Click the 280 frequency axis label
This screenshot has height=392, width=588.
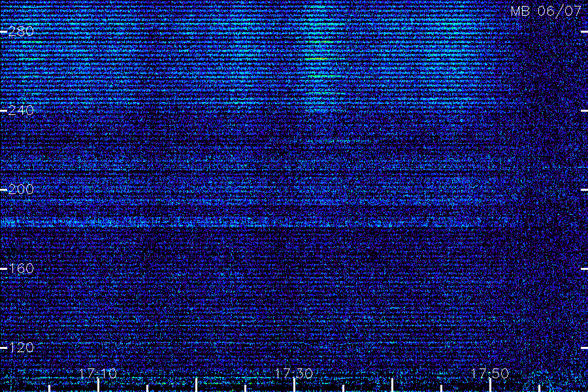[x=21, y=31]
